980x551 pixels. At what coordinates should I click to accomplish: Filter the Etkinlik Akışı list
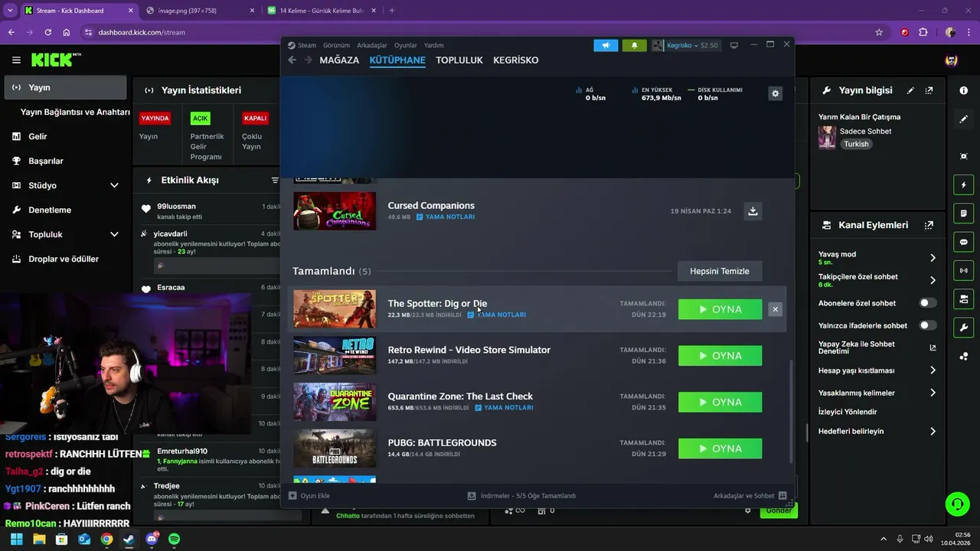pyautogui.click(x=275, y=181)
